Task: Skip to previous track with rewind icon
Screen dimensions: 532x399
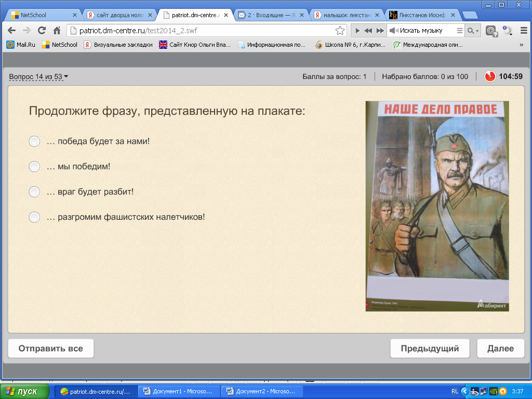Action: (x=368, y=31)
